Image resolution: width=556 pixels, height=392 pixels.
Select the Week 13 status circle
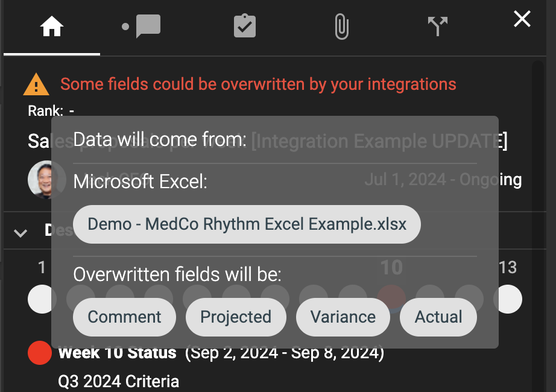point(508,299)
